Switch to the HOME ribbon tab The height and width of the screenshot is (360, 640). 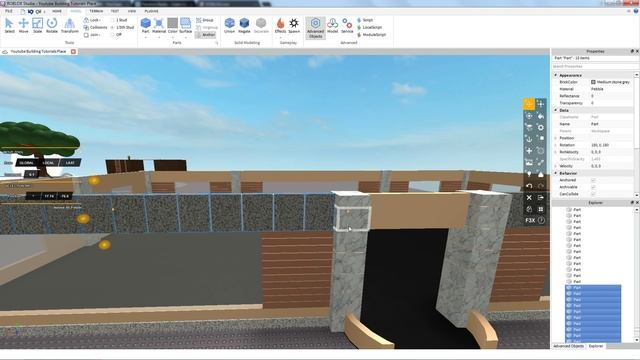click(x=57, y=11)
